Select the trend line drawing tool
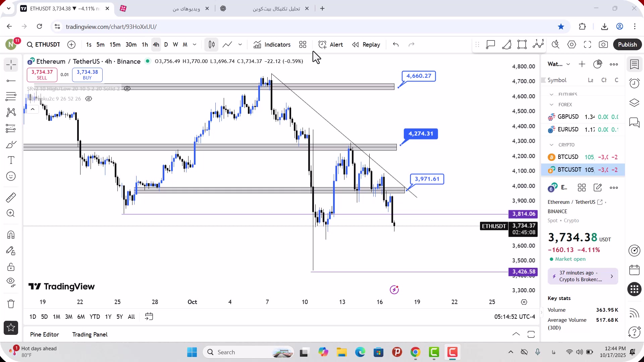The width and height of the screenshot is (644, 362). [11, 81]
